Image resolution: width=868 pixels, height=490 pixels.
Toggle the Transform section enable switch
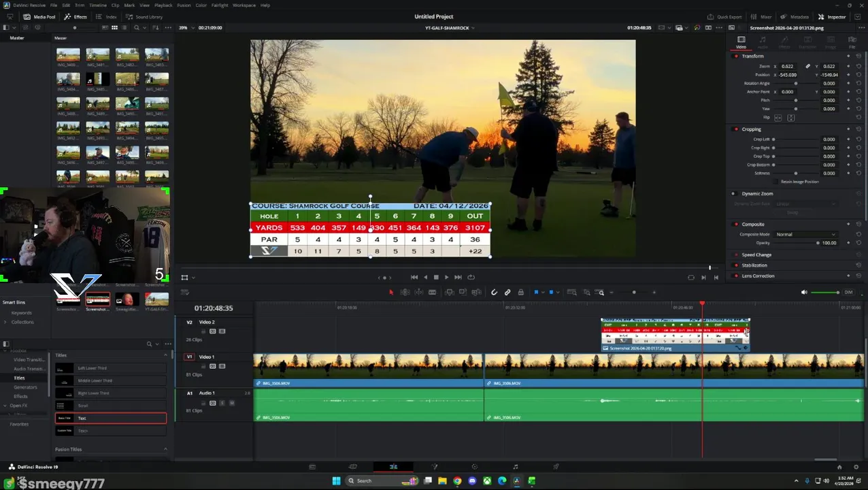735,56
